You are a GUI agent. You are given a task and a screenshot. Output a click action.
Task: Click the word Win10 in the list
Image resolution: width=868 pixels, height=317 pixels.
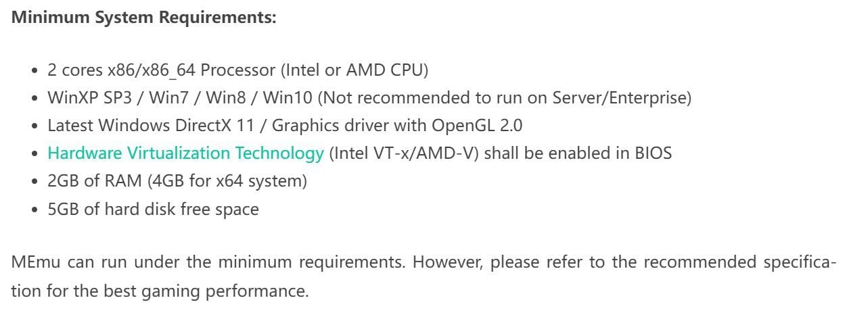[288, 98]
